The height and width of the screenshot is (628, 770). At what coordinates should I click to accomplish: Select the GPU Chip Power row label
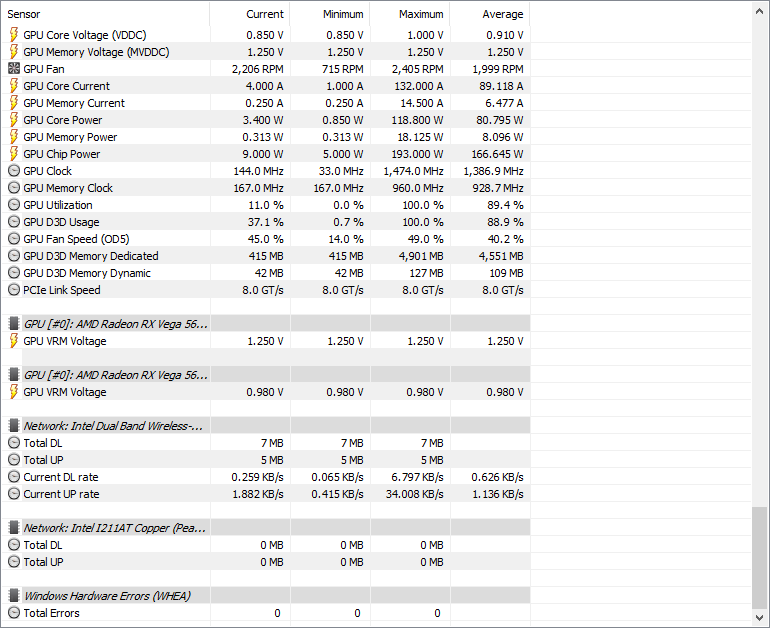(61, 154)
